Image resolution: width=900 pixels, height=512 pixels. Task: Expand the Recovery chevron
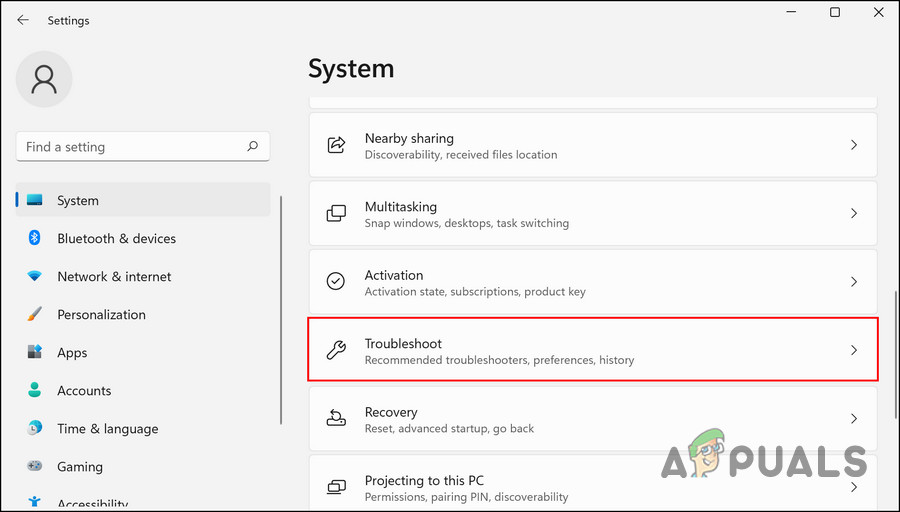click(854, 418)
